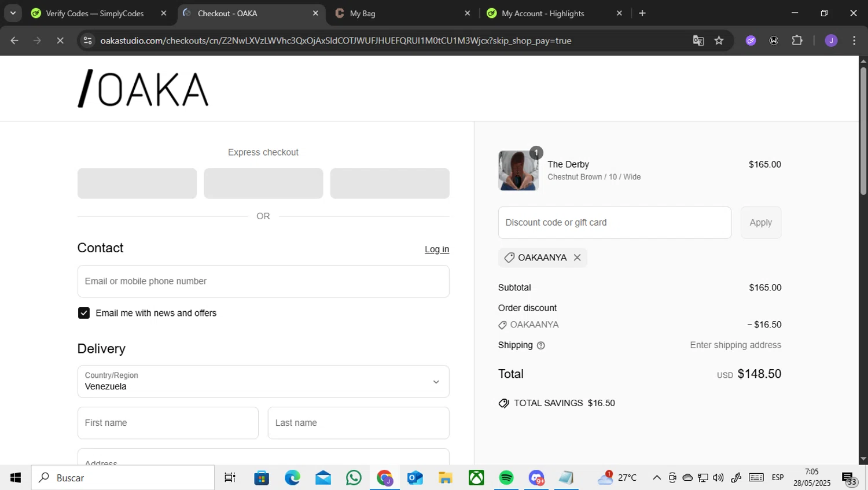868x490 pixels.
Task: Open the Mail app from taskbar
Action: pyautogui.click(x=323, y=478)
